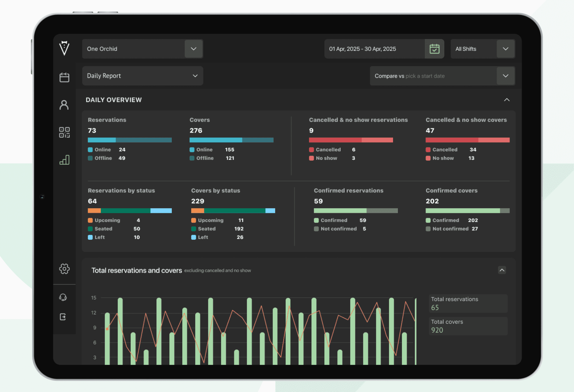Open the calendar reservations sidebar icon
Image resolution: width=574 pixels, height=392 pixels.
64,77
